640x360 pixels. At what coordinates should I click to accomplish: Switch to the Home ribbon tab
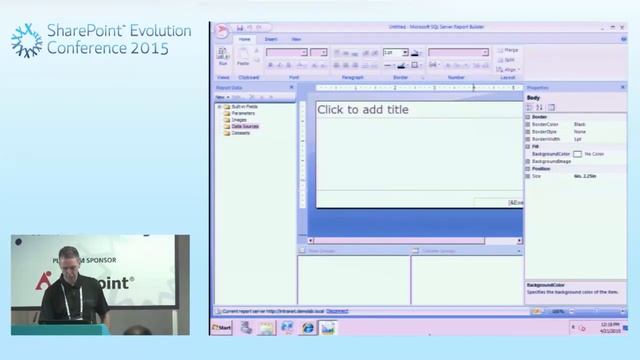[244, 39]
